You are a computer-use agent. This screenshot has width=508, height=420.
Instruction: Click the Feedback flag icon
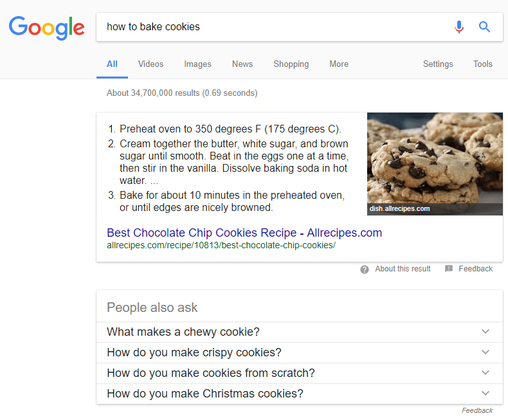(449, 269)
